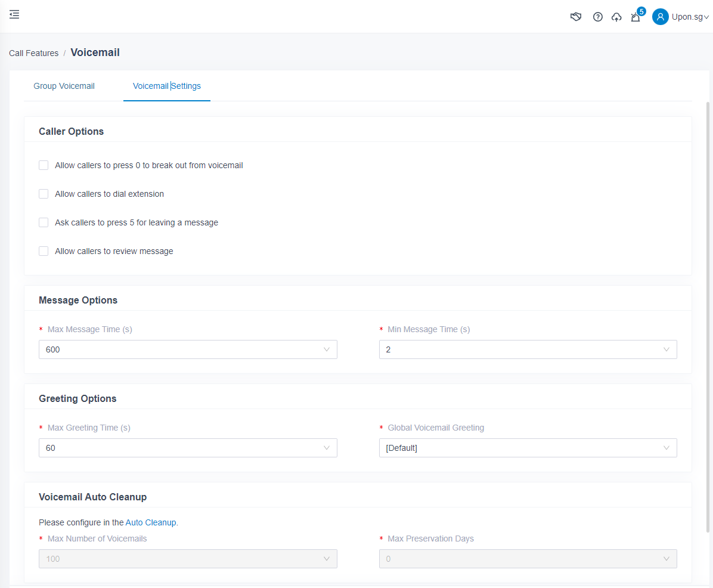The height and width of the screenshot is (588, 713).
Task: Switch to the Group Voicemail tab
Action: click(64, 86)
